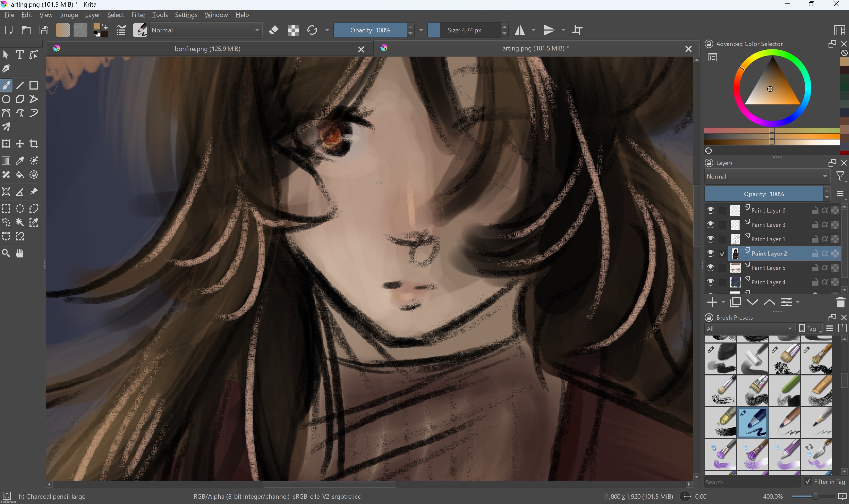Save the document

coord(44,30)
